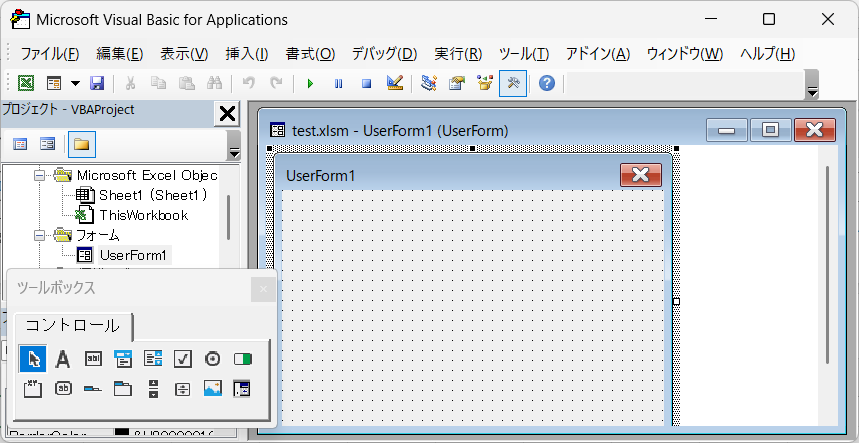Viewport: 859px width, 443px height.
Task: Click the Insert UserForm toolbar icon
Action: click(x=54, y=83)
